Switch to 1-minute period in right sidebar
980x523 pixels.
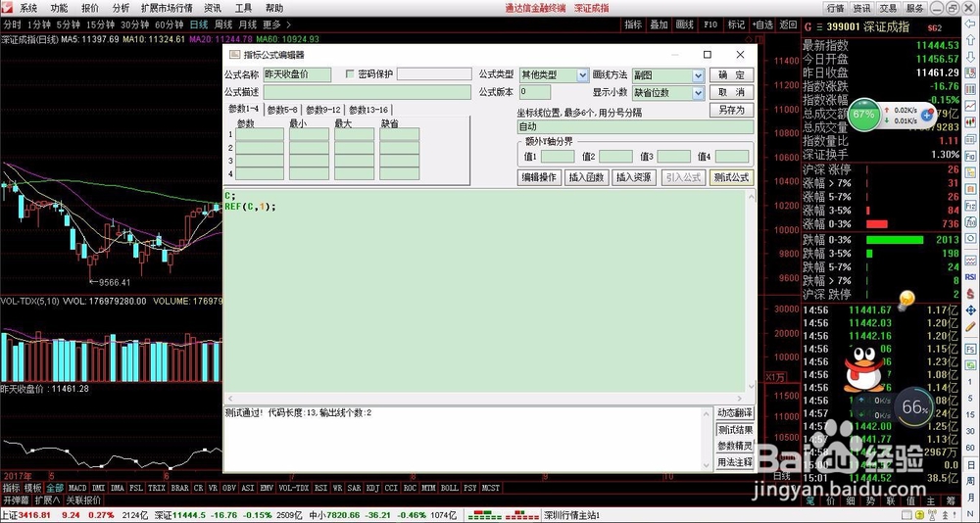(x=970, y=382)
